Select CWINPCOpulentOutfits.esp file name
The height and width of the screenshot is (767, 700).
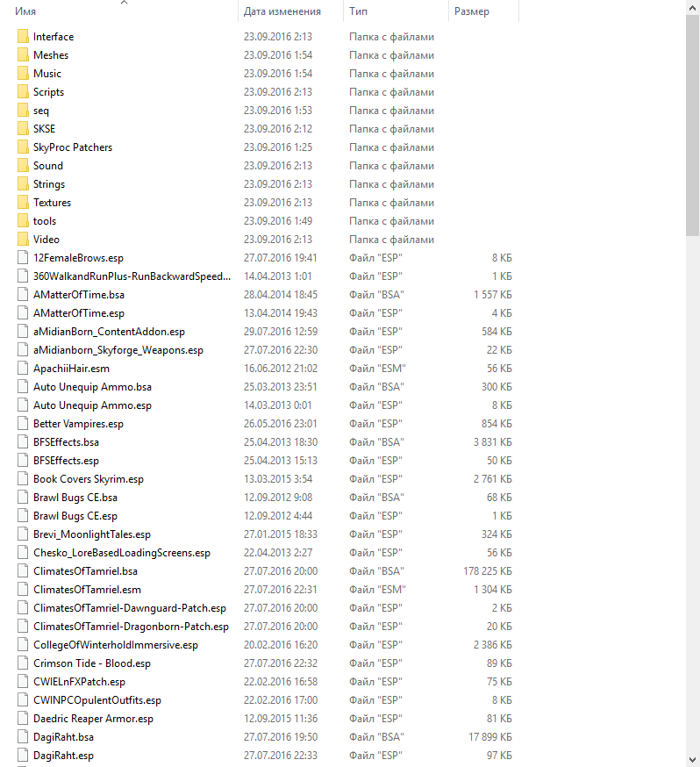[97, 700]
